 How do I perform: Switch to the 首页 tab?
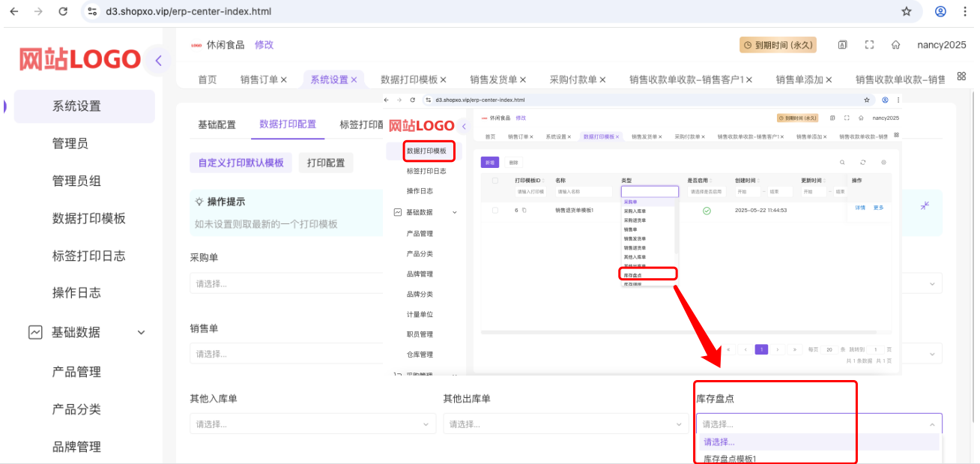208,79
